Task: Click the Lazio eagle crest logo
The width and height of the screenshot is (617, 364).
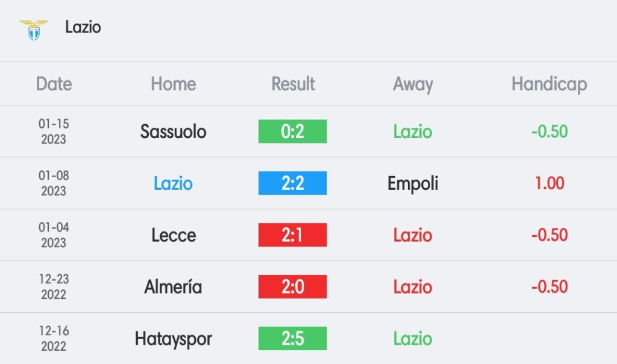Action: 34,30
